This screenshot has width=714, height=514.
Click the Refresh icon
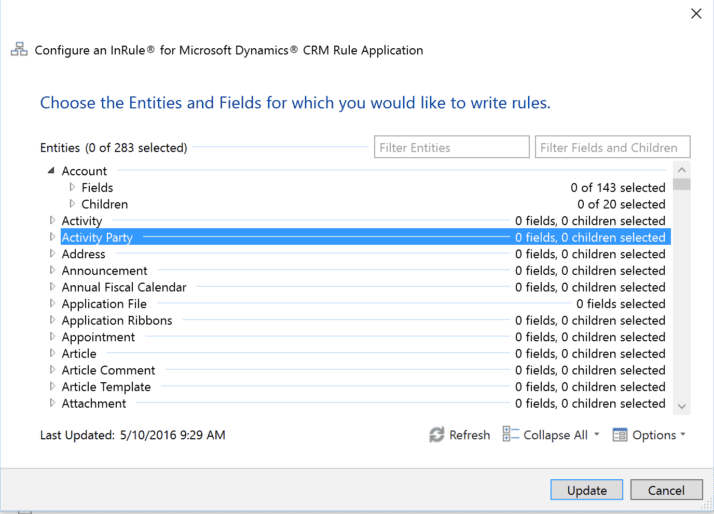pyautogui.click(x=436, y=435)
